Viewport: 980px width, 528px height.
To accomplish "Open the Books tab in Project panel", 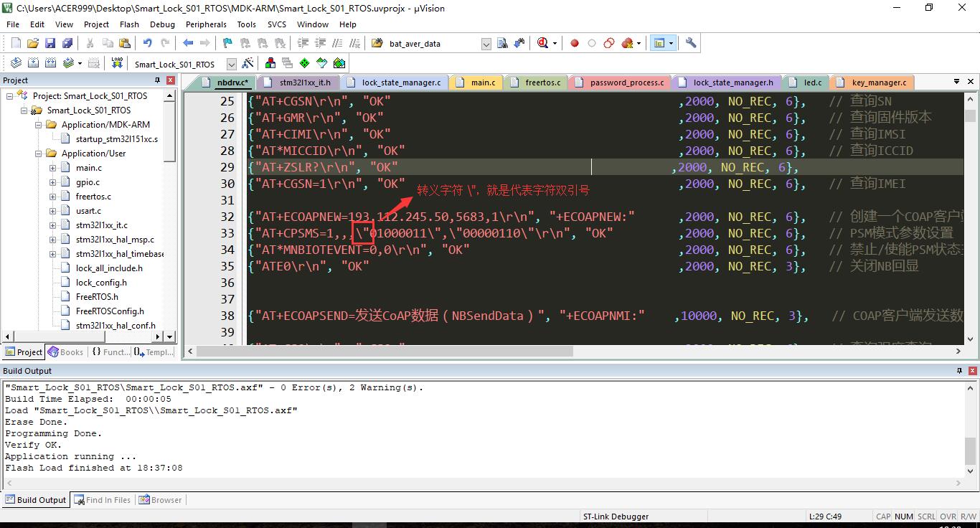I will [x=66, y=352].
